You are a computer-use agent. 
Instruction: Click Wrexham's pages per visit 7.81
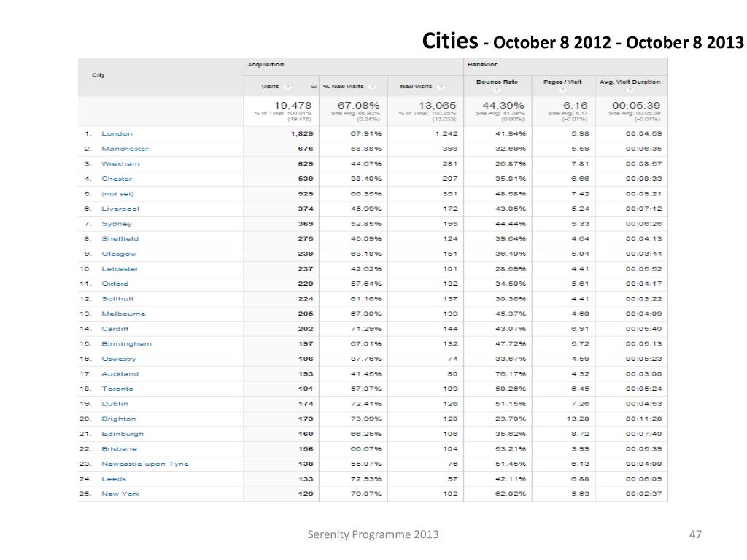(580, 164)
